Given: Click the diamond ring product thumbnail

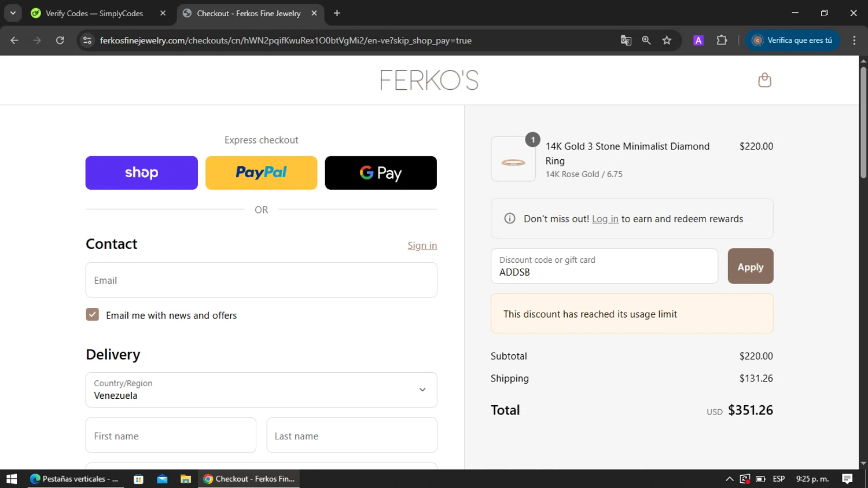Looking at the screenshot, I should coord(513,159).
